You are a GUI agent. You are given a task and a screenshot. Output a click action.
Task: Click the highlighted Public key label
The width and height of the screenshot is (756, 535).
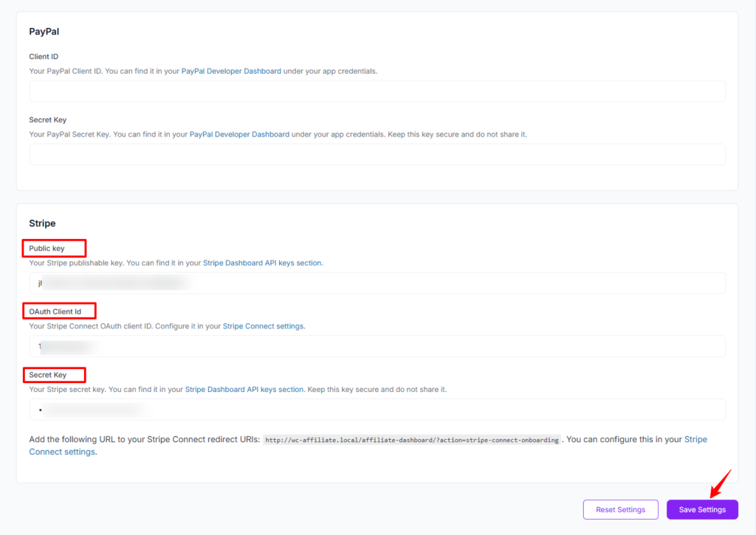(x=47, y=249)
